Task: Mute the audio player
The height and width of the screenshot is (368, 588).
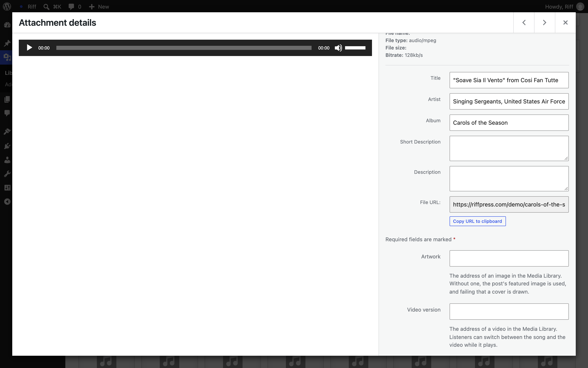Action: click(338, 48)
